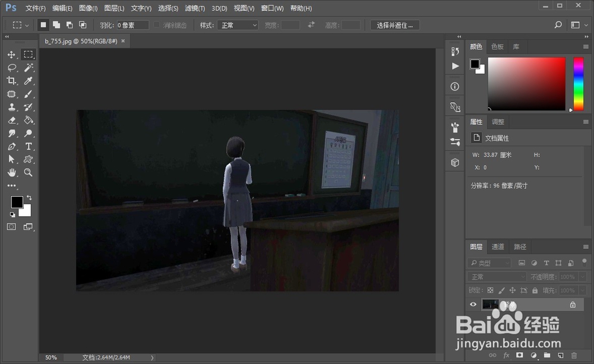Close the b_755.jpg document tab

pos(123,41)
